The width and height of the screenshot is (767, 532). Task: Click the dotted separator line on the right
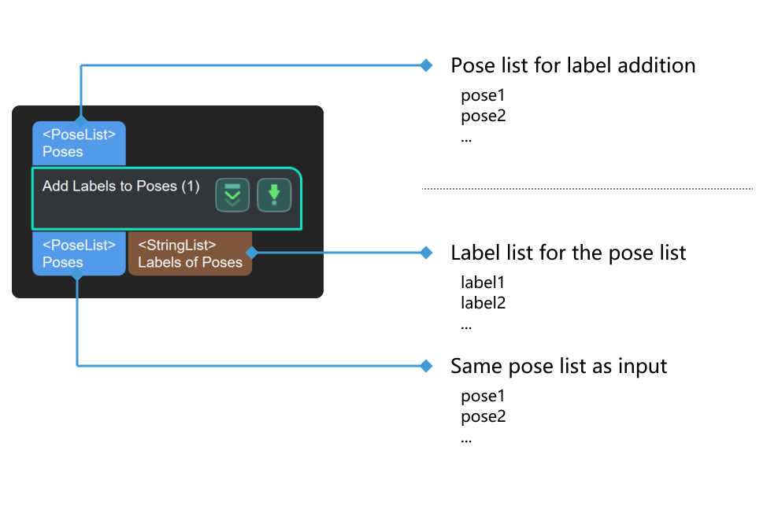point(587,188)
